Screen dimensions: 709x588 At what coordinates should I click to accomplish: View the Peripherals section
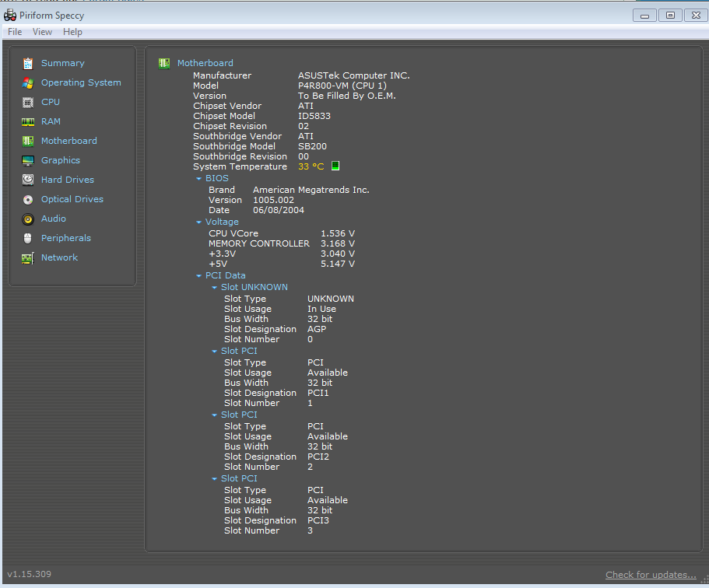pos(66,238)
